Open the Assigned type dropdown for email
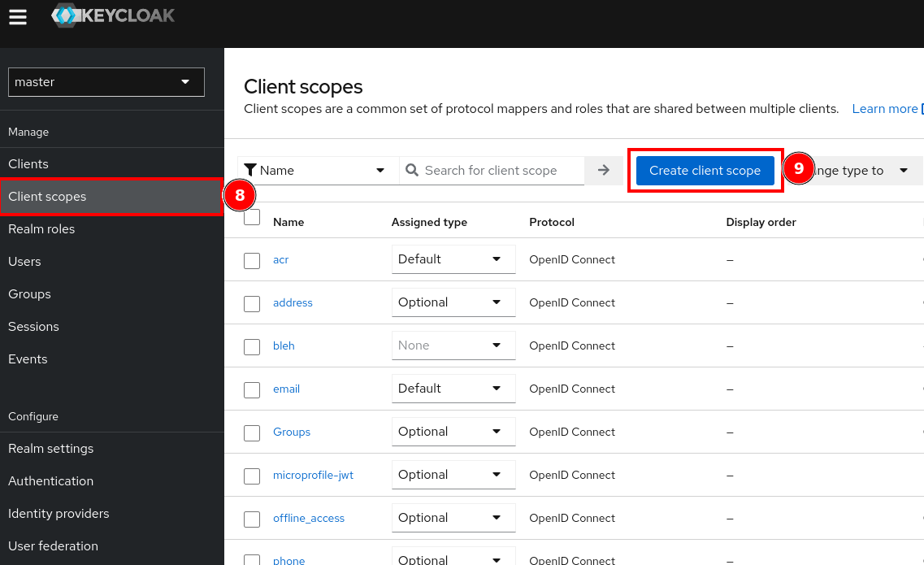The image size is (924, 565). click(x=453, y=388)
